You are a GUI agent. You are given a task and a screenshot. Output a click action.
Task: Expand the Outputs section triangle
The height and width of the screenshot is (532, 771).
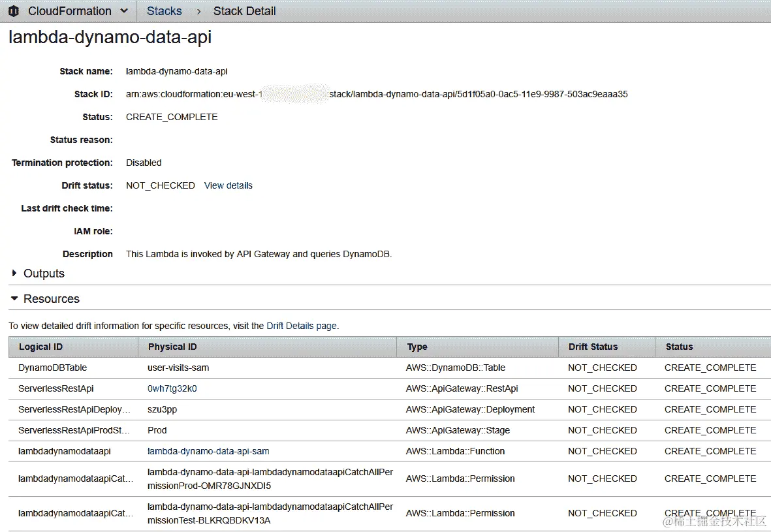(x=14, y=273)
